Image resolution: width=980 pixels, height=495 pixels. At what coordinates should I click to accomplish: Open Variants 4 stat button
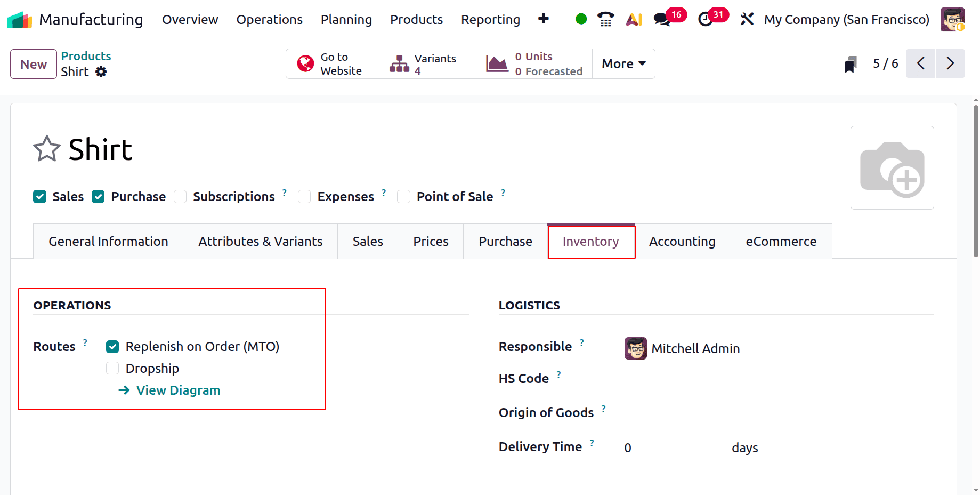tap(431, 63)
